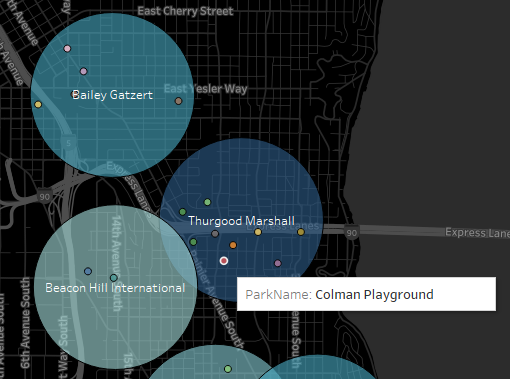Viewport: 510px width, 379px height.
Task: Select the gray dot below Thurgood Marshall label
Action: [215, 234]
